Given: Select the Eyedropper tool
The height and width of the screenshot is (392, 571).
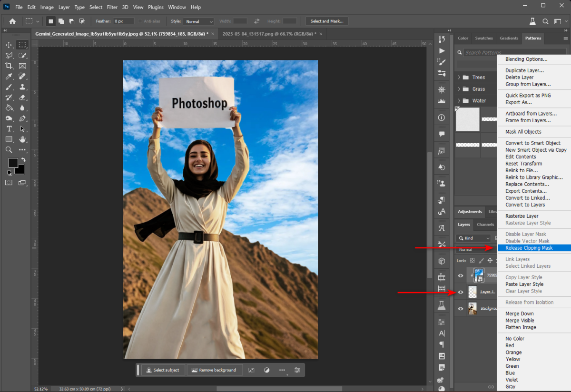Looking at the screenshot, I should tap(9, 76).
